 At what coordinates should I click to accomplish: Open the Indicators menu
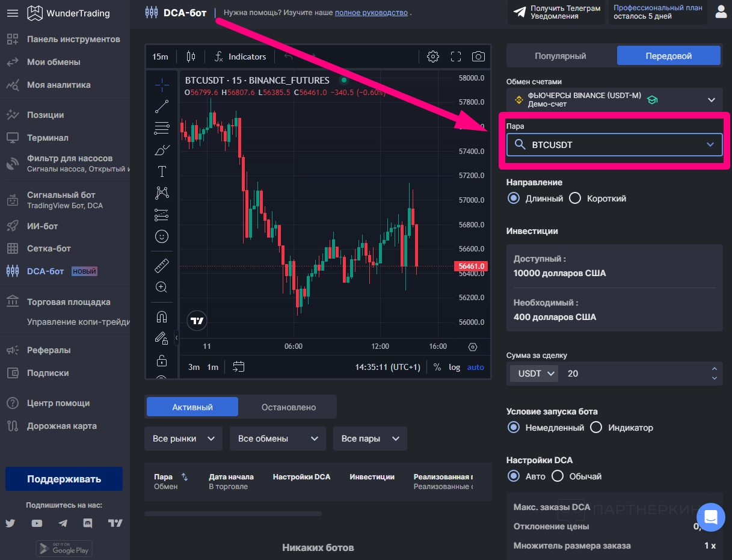pyautogui.click(x=240, y=57)
